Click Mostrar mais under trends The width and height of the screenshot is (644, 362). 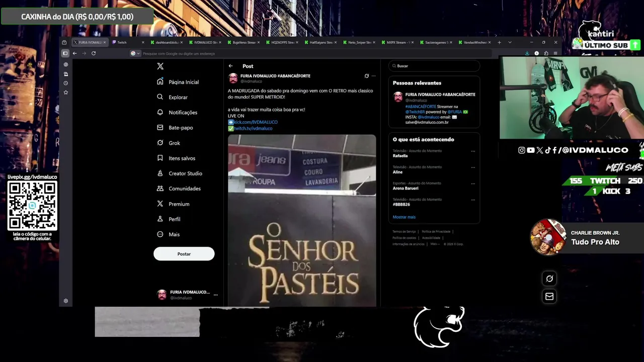(x=404, y=217)
